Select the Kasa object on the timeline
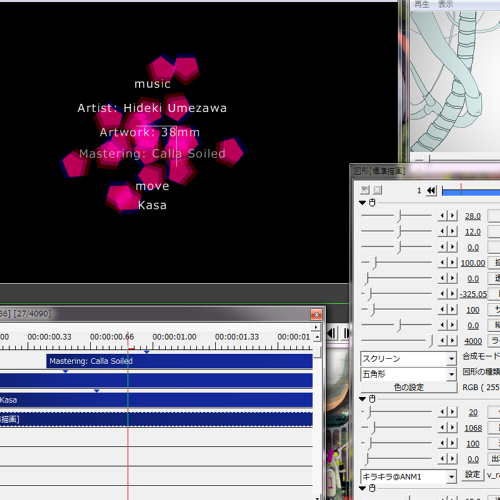 click(156, 400)
